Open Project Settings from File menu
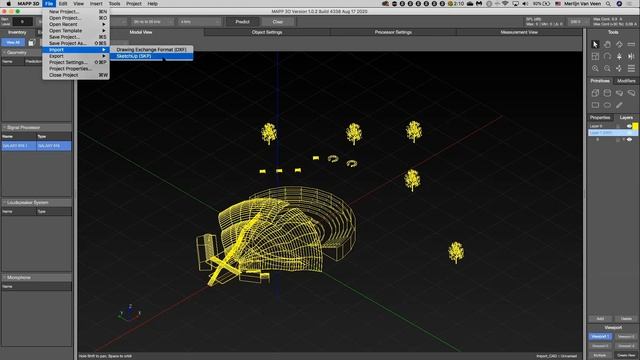This screenshot has height=360, width=640. (76, 62)
